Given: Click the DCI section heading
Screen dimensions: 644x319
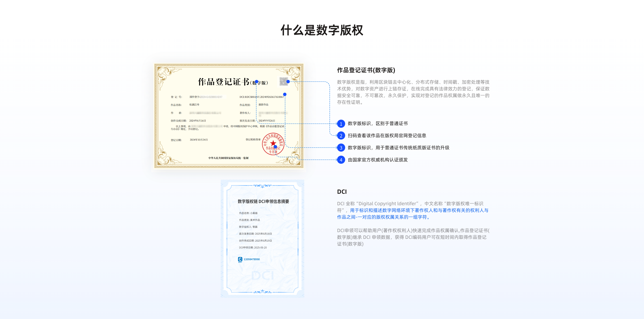Looking at the screenshot, I should pyautogui.click(x=341, y=192).
